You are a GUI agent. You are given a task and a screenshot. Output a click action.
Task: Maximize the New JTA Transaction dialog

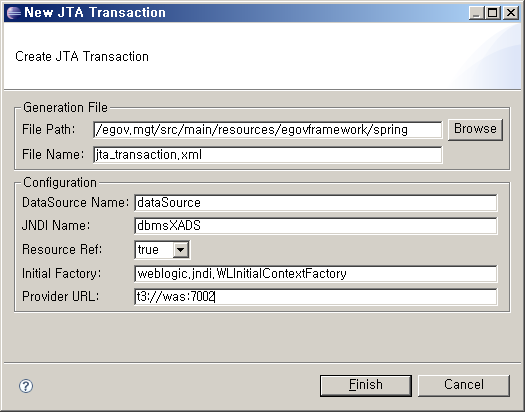coord(493,13)
